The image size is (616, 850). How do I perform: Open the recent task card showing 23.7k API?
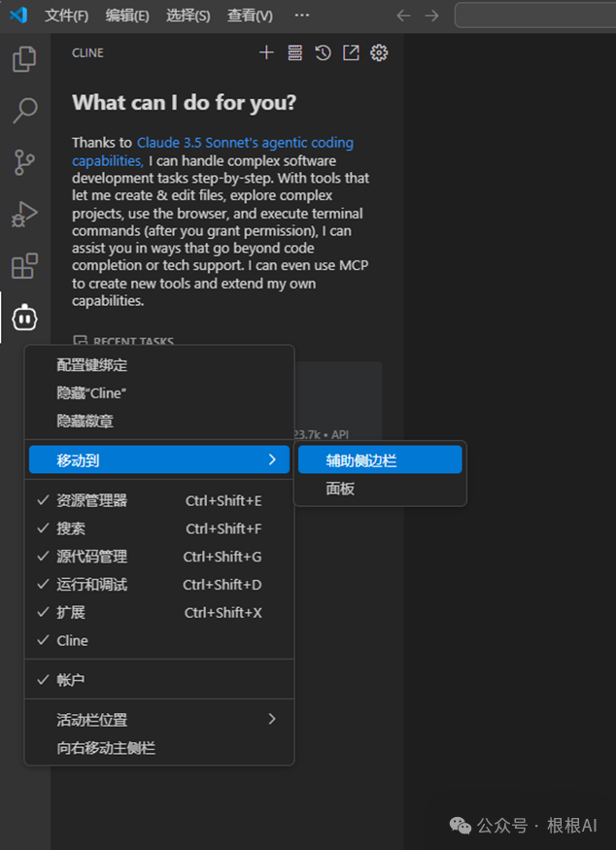click(338, 401)
